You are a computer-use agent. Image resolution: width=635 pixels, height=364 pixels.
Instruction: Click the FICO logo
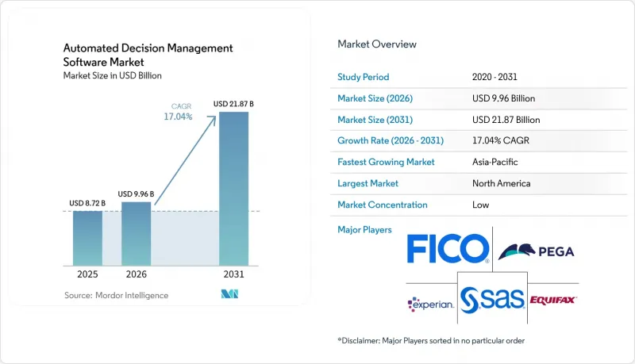click(448, 249)
